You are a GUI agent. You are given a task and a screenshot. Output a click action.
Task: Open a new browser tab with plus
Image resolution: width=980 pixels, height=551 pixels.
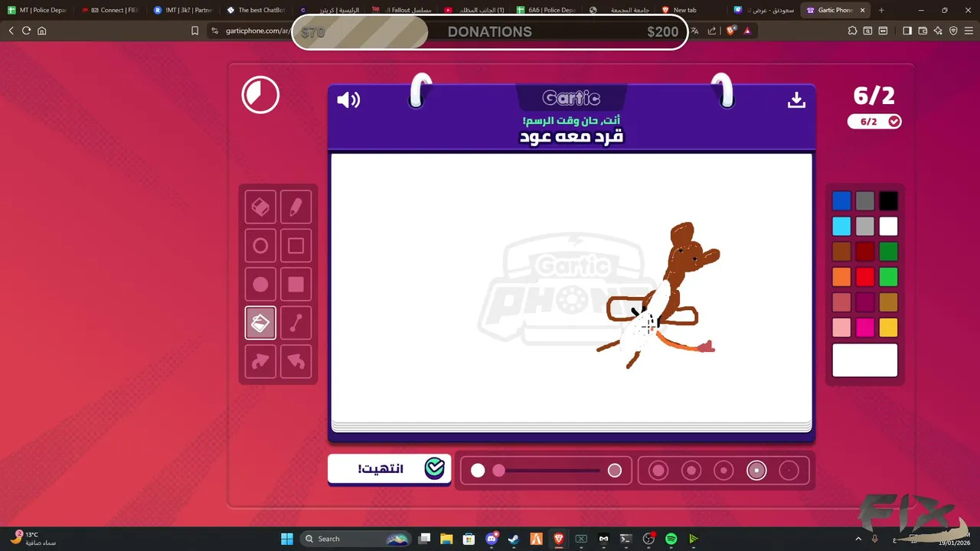(x=881, y=10)
